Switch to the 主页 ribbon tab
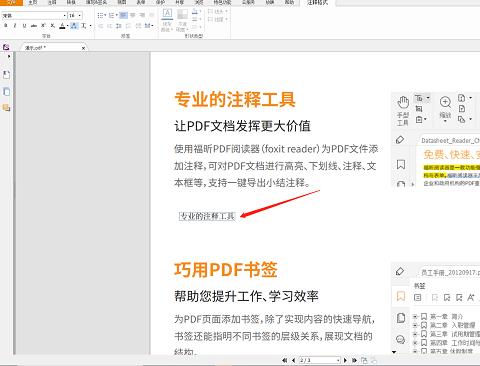Viewport: 480px width, 366px height. tap(33, 2)
